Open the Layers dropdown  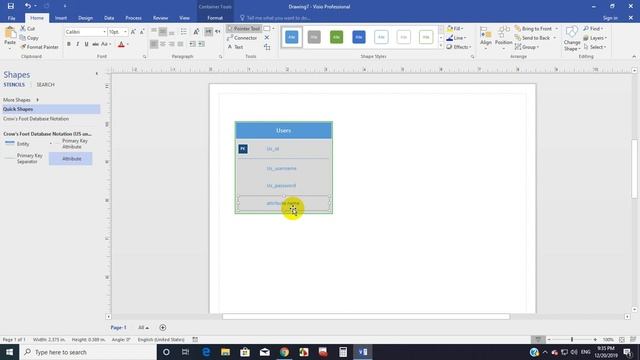(x=595, y=38)
